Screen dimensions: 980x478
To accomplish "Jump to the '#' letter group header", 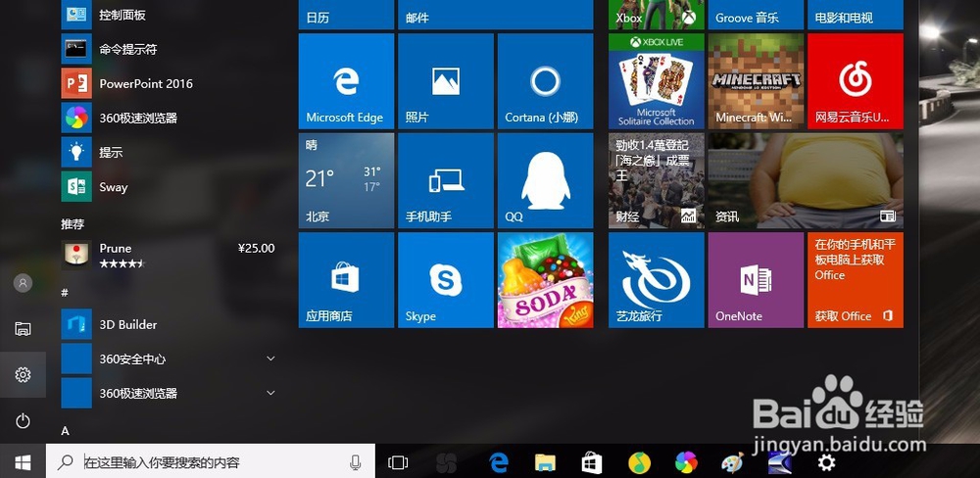I will (65, 293).
